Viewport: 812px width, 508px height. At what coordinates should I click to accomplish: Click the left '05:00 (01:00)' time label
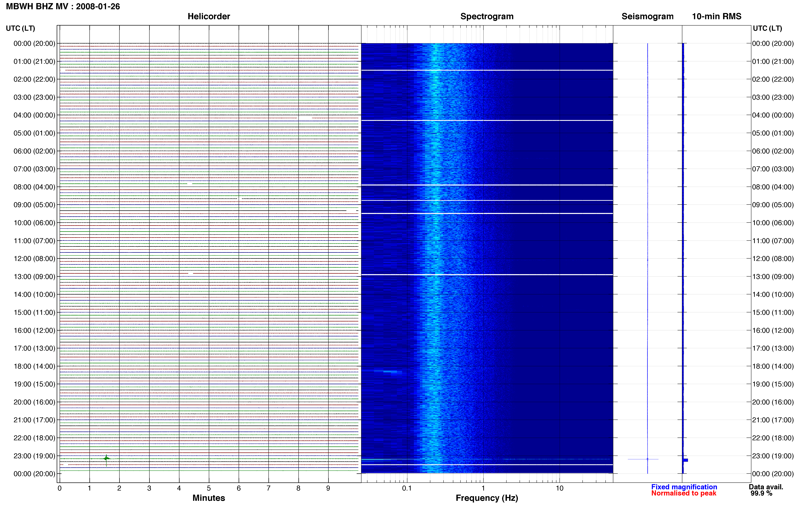34,133
